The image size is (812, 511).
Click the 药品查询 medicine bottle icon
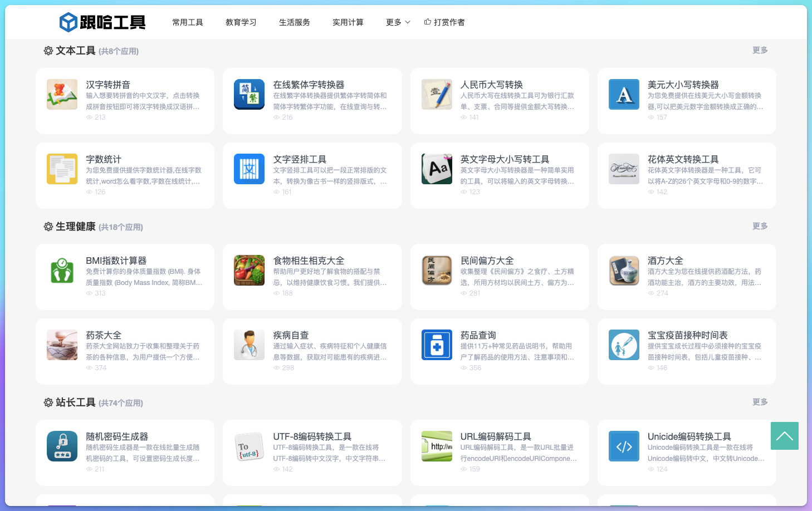coord(437,345)
